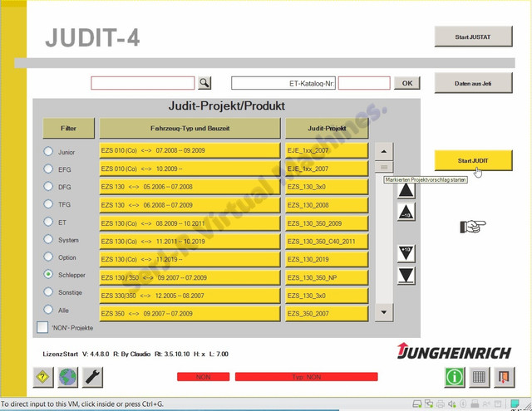The width and height of the screenshot is (532, 411).
Task: Select row EZS 130 (Co) 11.2011 -- 10.2019
Action: tap(190, 242)
